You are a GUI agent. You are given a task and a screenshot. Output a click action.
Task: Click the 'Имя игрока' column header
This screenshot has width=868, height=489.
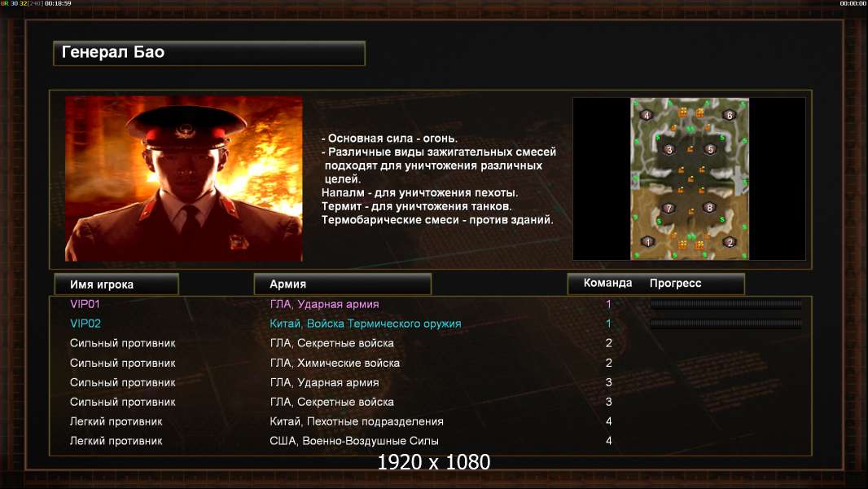coord(116,284)
